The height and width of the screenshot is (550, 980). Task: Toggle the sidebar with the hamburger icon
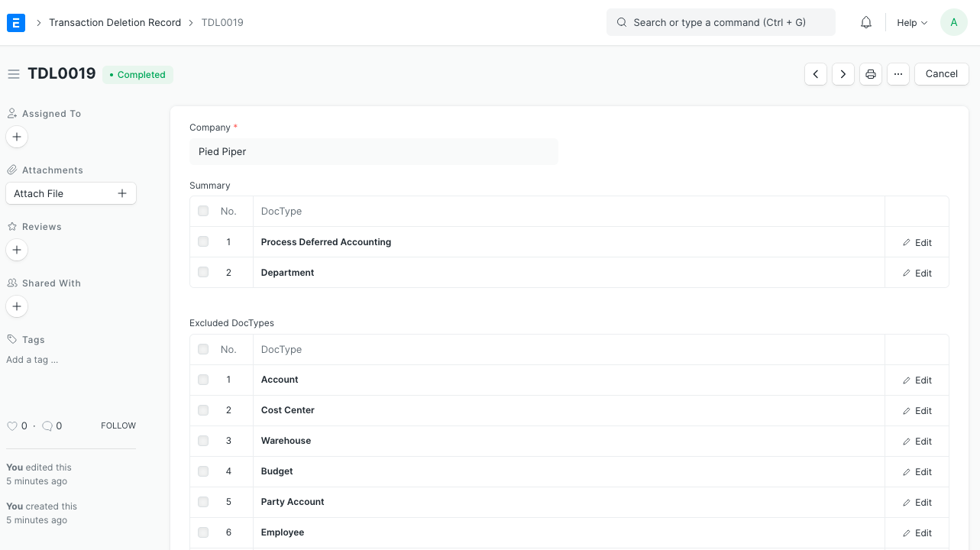pos(14,73)
